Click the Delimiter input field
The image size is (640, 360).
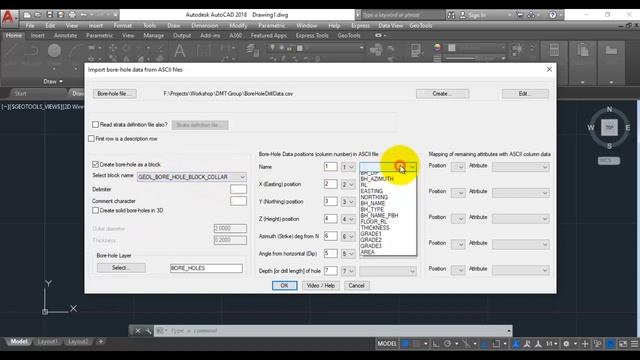(238, 189)
